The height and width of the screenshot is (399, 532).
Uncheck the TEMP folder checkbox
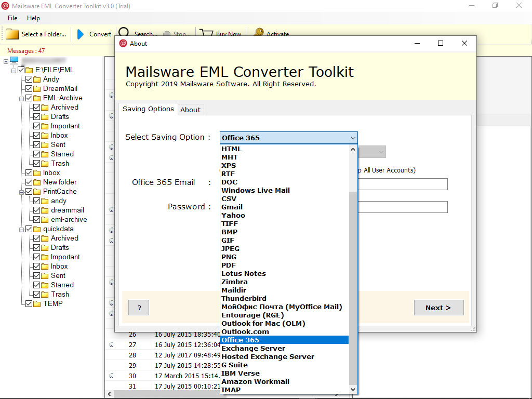point(29,303)
